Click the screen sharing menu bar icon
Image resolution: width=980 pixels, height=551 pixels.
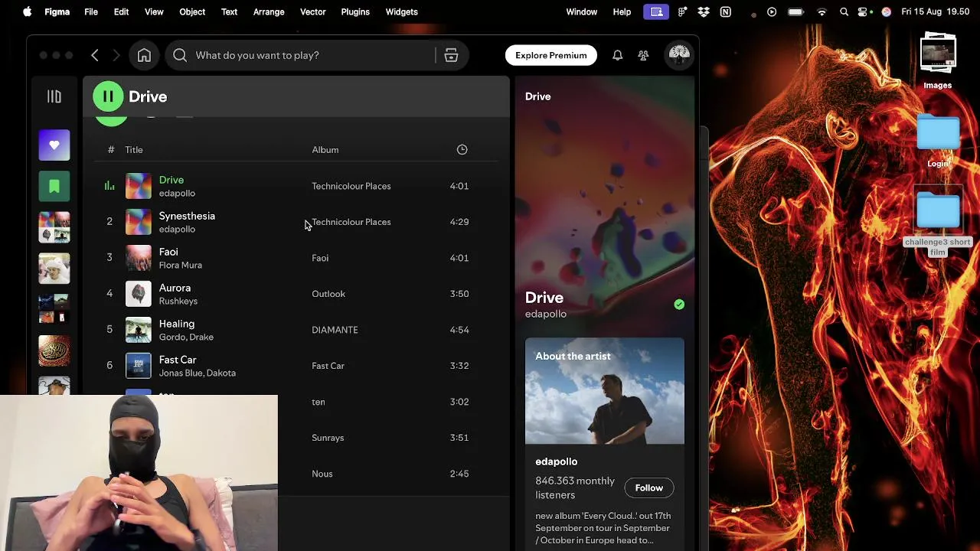pyautogui.click(x=656, y=11)
